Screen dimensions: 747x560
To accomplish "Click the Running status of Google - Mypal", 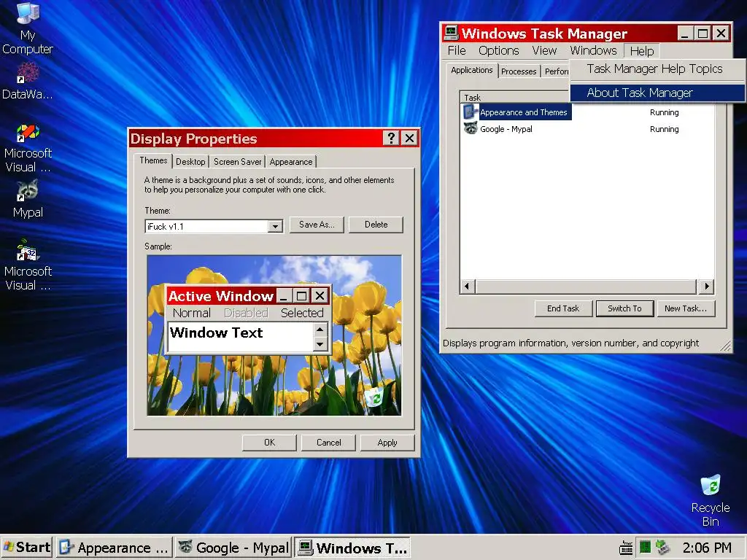I will pyautogui.click(x=664, y=129).
